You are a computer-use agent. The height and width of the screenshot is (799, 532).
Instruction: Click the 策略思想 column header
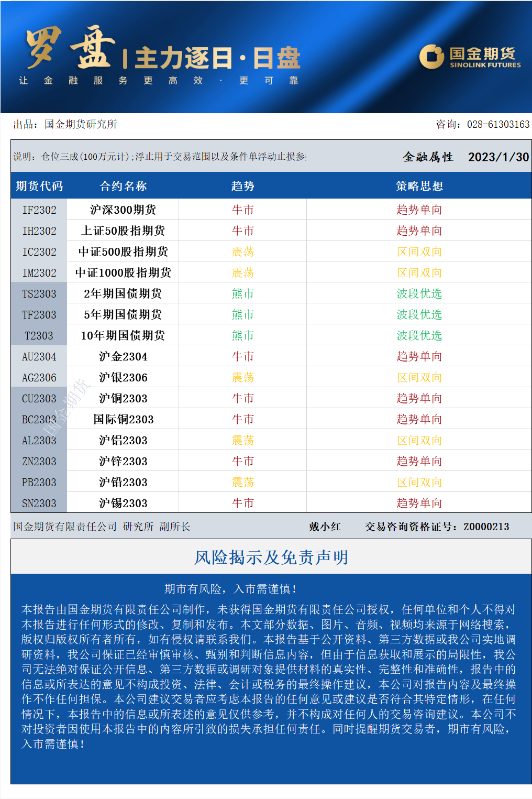click(x=419, y=186)
